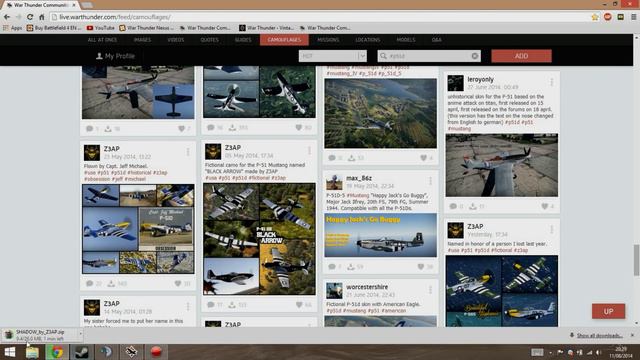Image resolution: width=640 pixels, height=360 pixels.
Task: Open comments on the Capt. Jeff Michael skin post
Action: (x=90, y=283)
